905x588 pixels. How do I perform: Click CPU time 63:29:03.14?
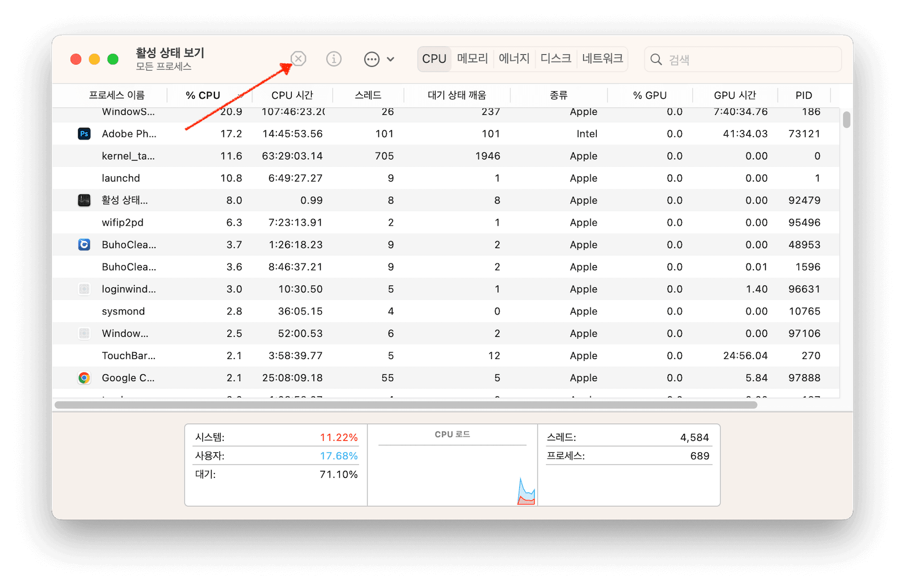[292, 156]
